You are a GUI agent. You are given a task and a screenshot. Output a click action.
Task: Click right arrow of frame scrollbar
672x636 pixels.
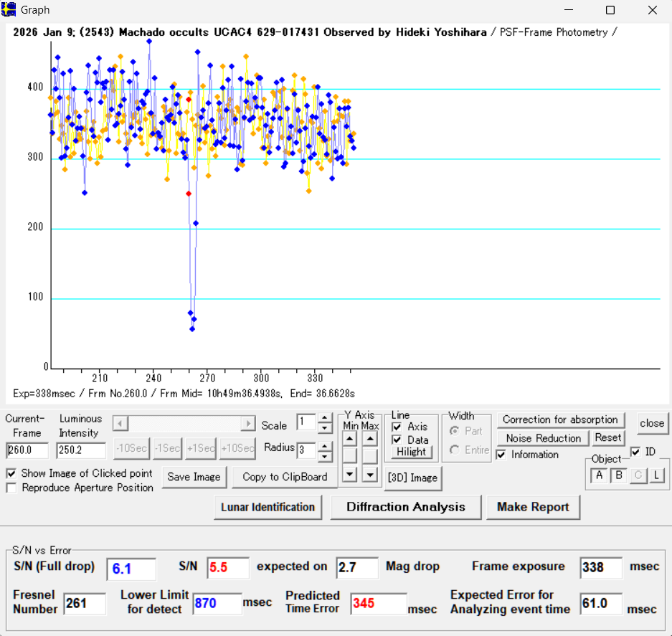click(x=248, y=424)
